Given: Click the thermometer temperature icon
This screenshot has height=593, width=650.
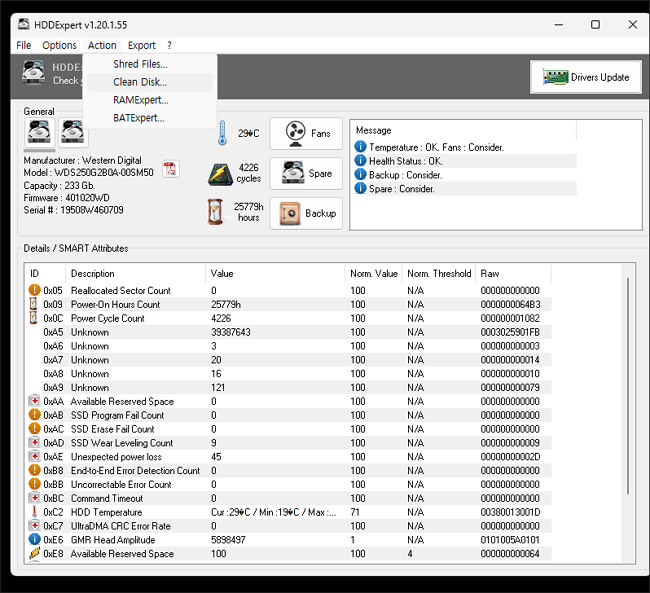Looking at the screenshot, I should 222,133.
